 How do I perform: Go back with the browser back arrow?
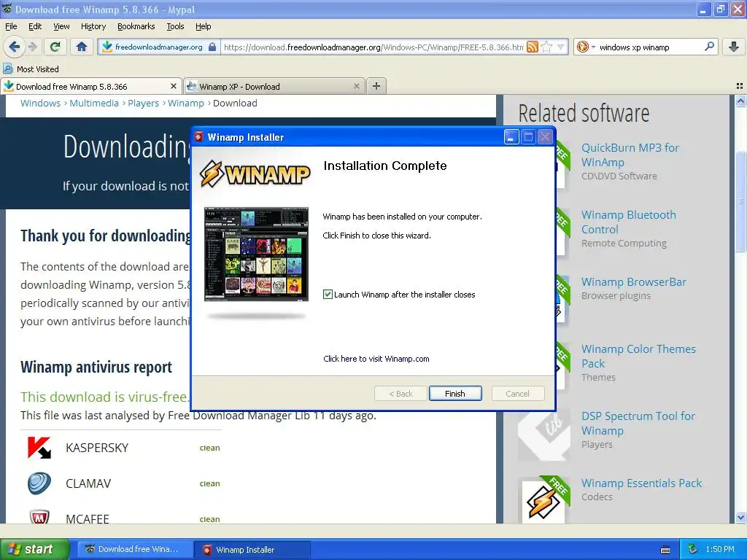coord(15,47)
